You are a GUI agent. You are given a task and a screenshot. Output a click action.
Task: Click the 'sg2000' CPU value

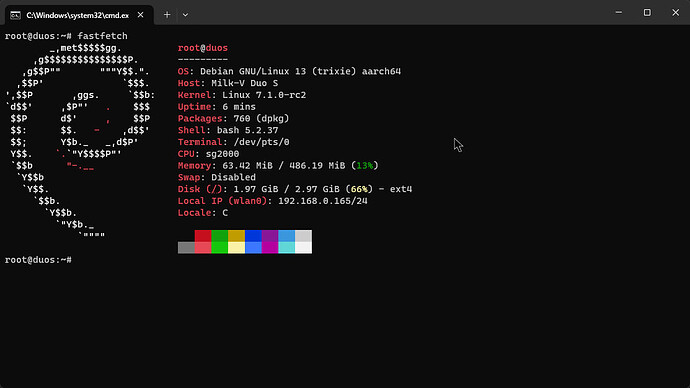[223, 154]
